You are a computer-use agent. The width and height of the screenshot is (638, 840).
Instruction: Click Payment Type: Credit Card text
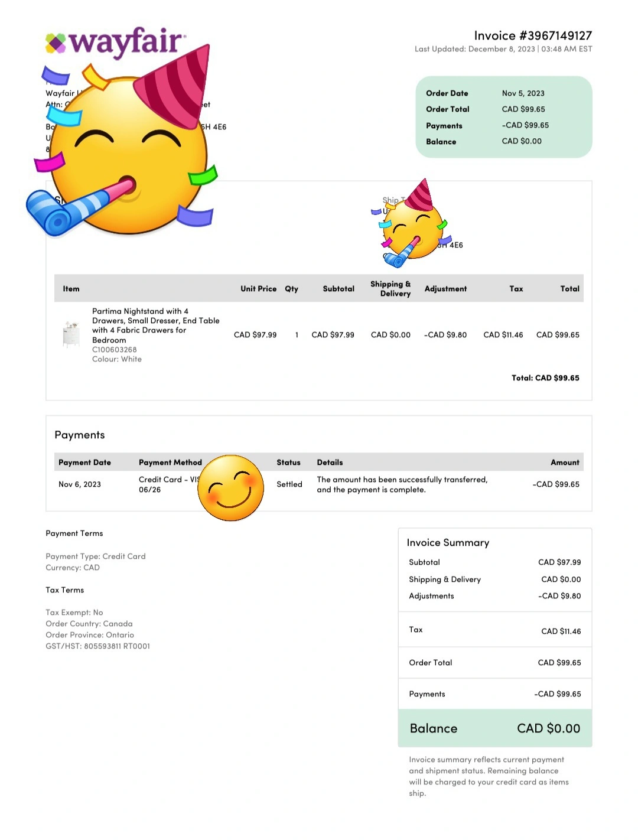click(96, 556)
